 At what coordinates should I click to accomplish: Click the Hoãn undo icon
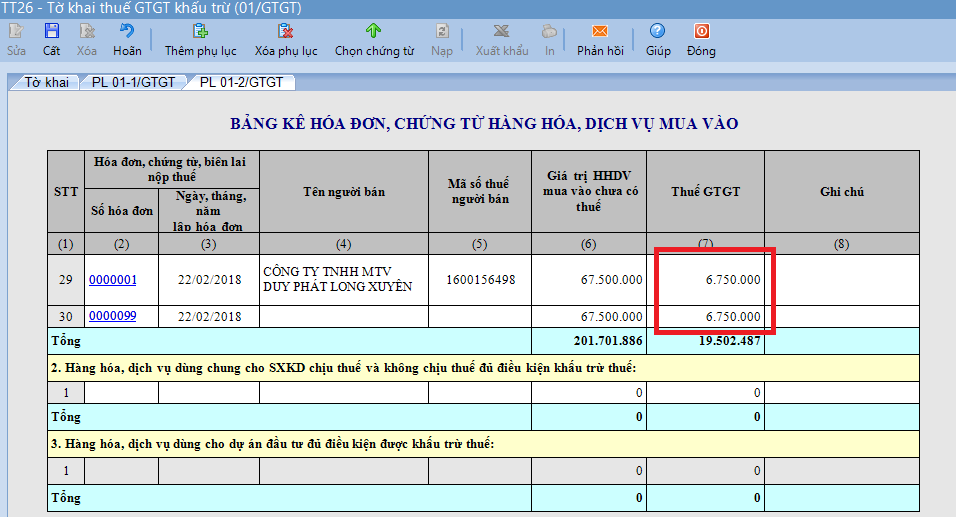[127, 32]
